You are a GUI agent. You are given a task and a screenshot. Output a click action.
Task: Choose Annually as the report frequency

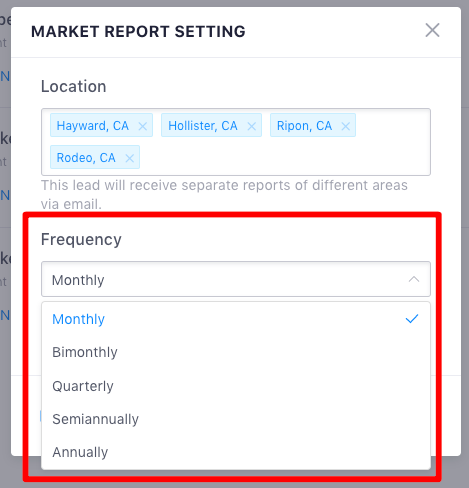coord(236,452)
